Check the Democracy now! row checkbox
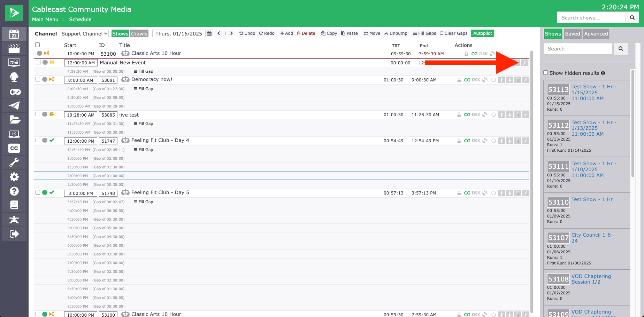This screenshot has width=644, height=317. 38,79
